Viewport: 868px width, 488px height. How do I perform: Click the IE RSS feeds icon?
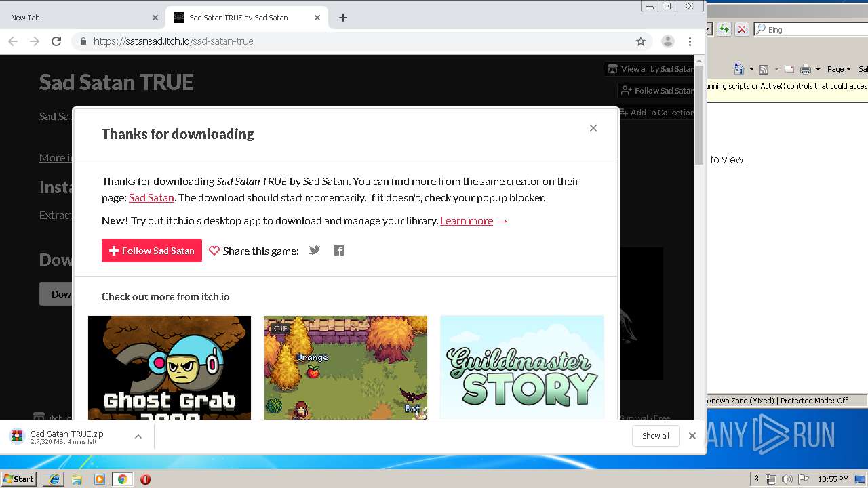(764, 69)
